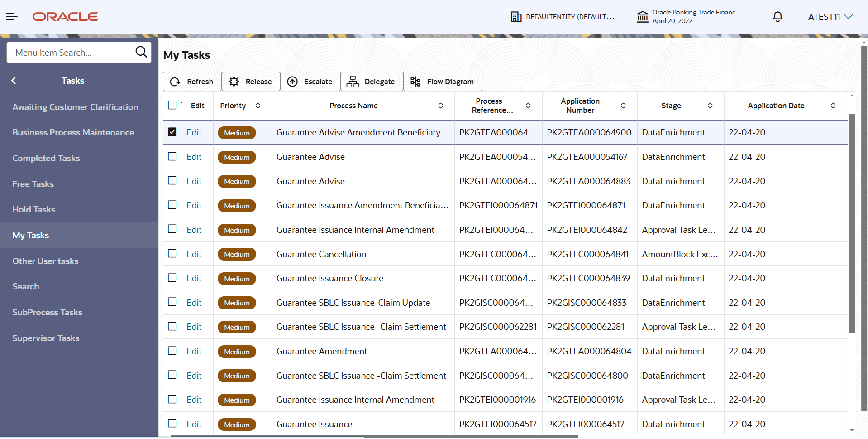Screen dimensions: 868x439
Task: Click inside the Menu Item Search field
Action: tap(68, 52)
